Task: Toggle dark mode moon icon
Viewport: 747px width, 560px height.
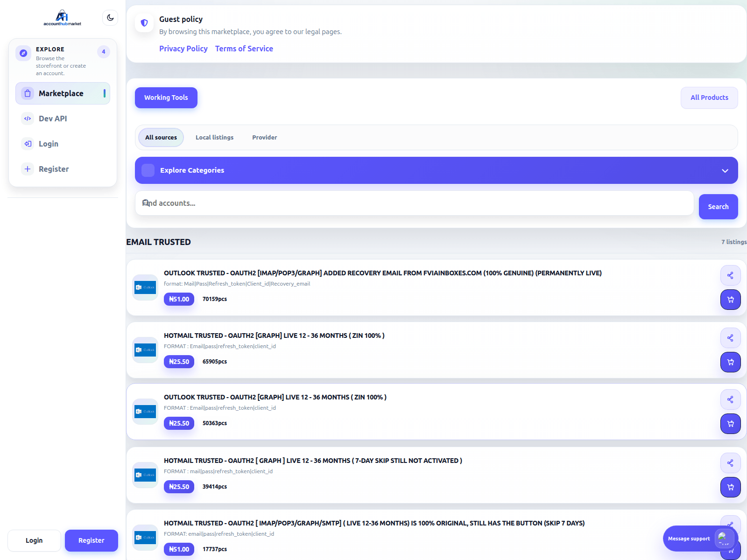Action: (x=110, y=18)
